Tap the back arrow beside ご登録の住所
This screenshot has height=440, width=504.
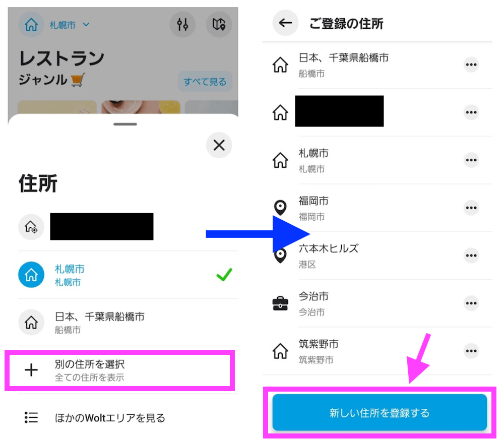point(285,23)
